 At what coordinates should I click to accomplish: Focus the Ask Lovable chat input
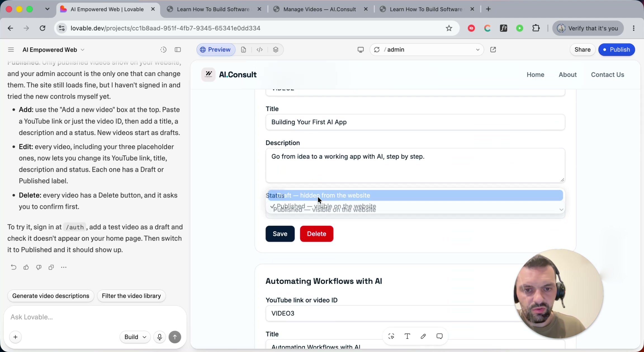point(95,317)
